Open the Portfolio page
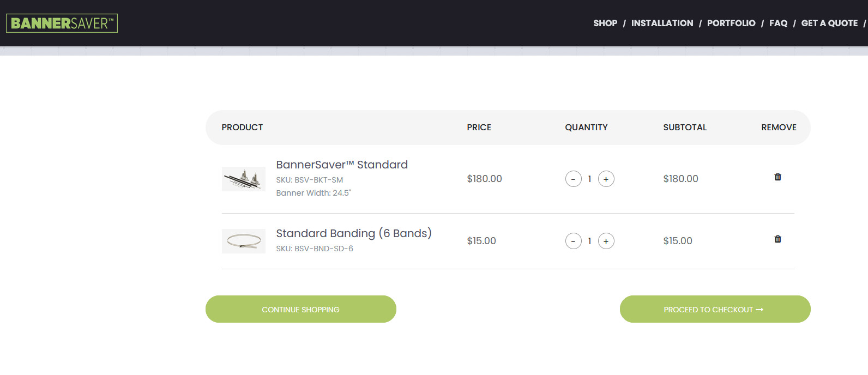The height and width of the screenshot is (375, 868). pos(731,23)
